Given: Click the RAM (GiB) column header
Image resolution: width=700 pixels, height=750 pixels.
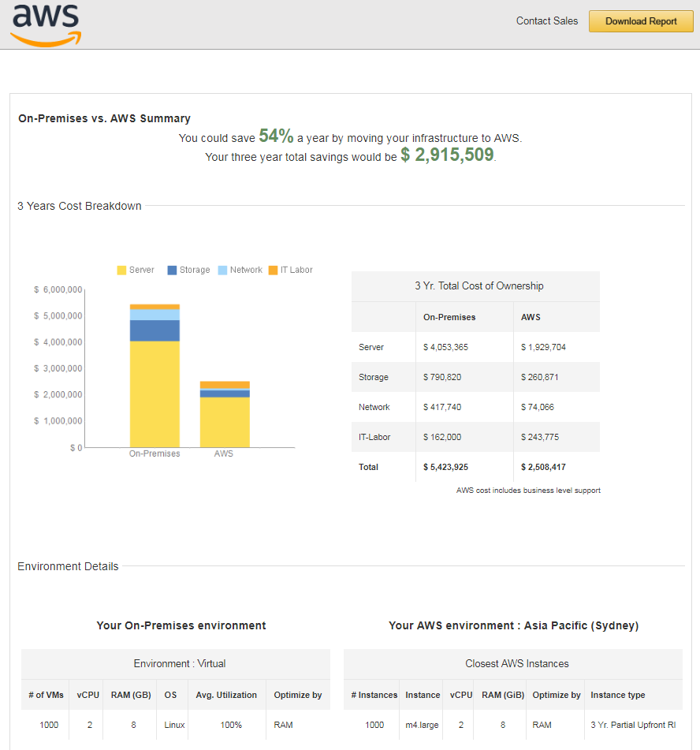Looking at the screenshot, I should tap(503, 695).
